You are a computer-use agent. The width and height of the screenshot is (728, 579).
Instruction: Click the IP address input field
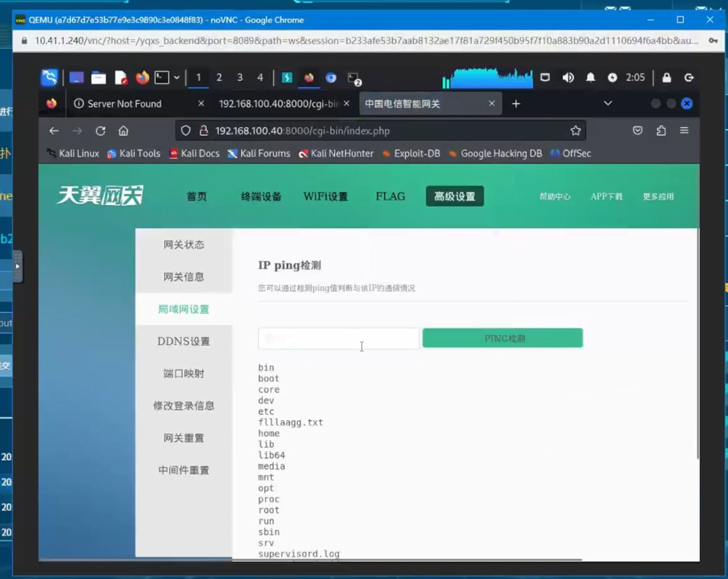coord(339,338)
